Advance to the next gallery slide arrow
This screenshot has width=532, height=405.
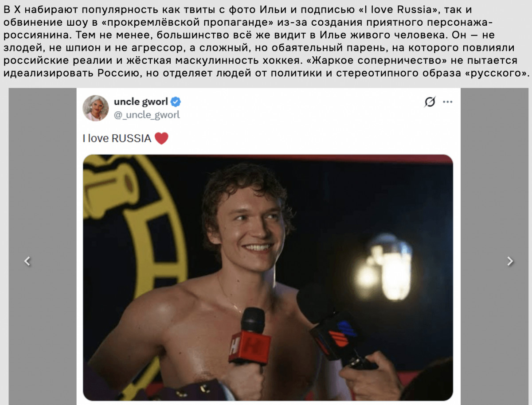coord(510,261)
